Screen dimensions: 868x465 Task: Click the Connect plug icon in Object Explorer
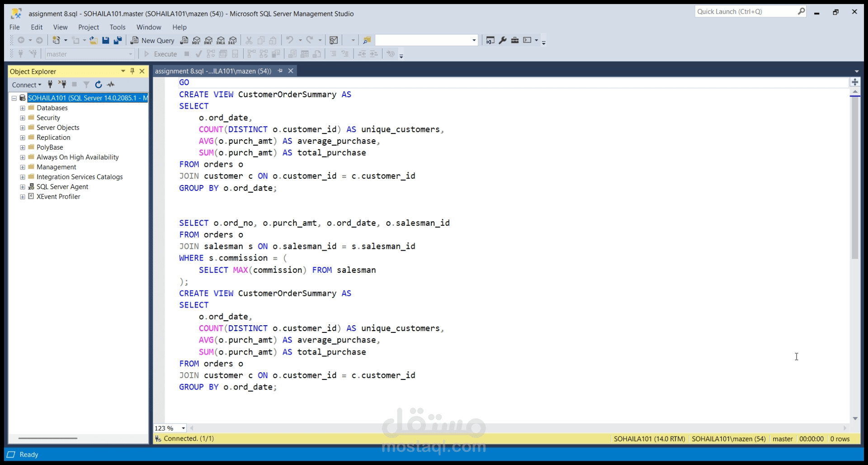click(x=50, y=85)
